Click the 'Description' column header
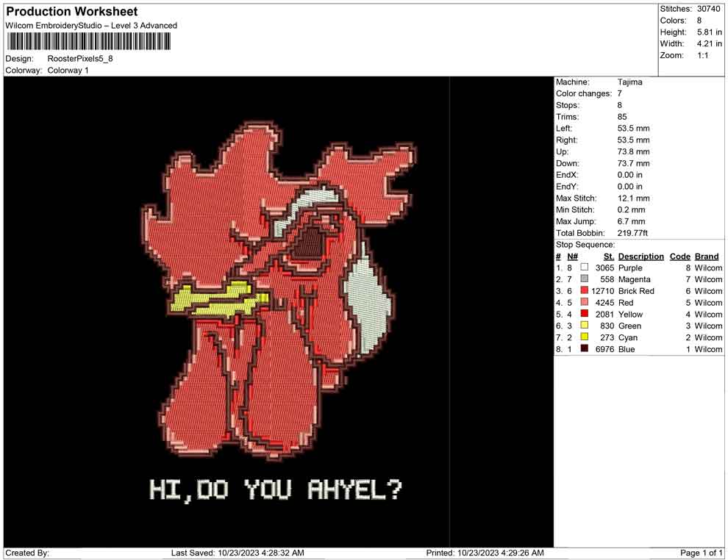 point(640,256)
